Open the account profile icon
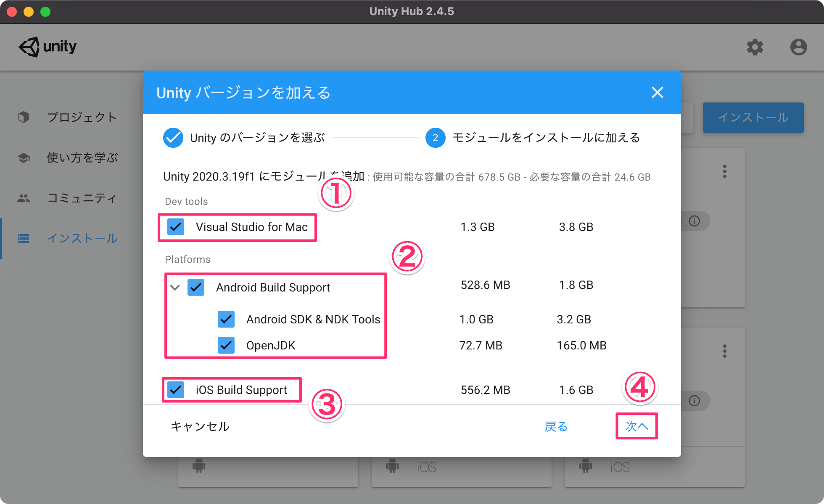Screen dimensions: 824x504 (798, 47)
